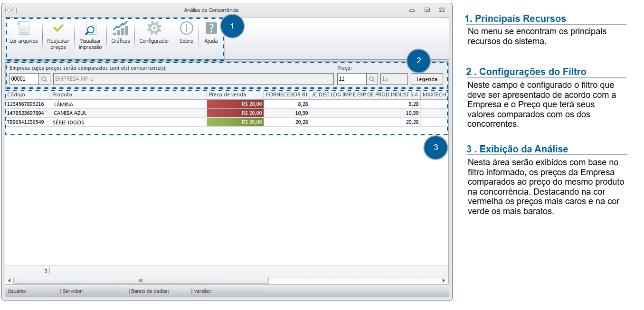Image resolution: width=644 pixels, height=310 pixels.
Task: Click the Preço input field with 11
Action: tap(351, 79)
